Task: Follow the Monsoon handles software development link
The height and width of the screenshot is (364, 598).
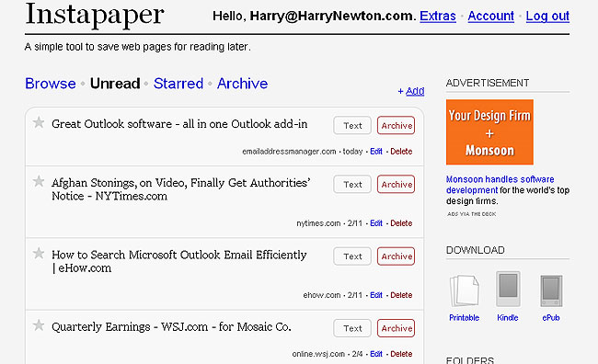Action: click(x=500, y=185)
